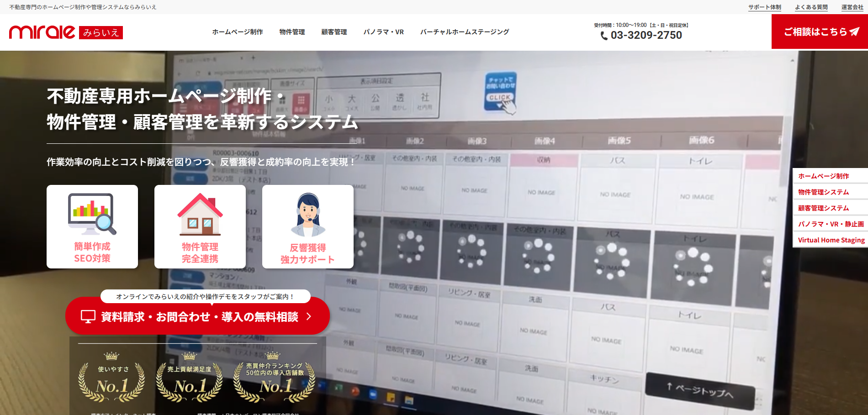Screen dimensions: 868x415
Task: Click the monitor icon on the red 資料請求 button
Action: click(x=88, y=316)
